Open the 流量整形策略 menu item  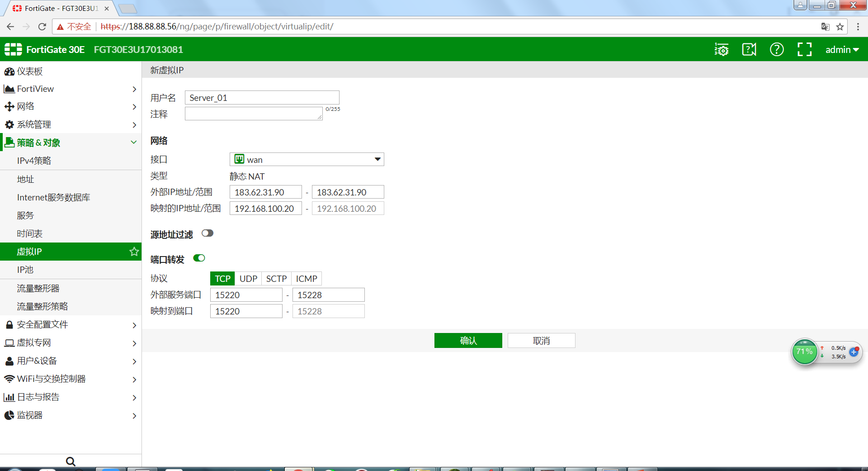point(71,306)
